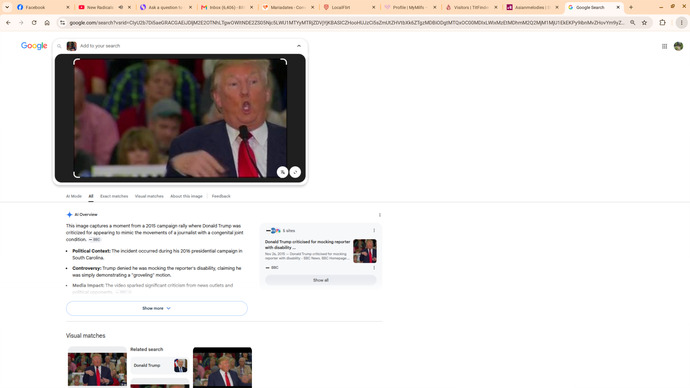The image size is (690, 388).
Task: Click the Google logo
Action: pyautogui.click(x=34, y=46)
